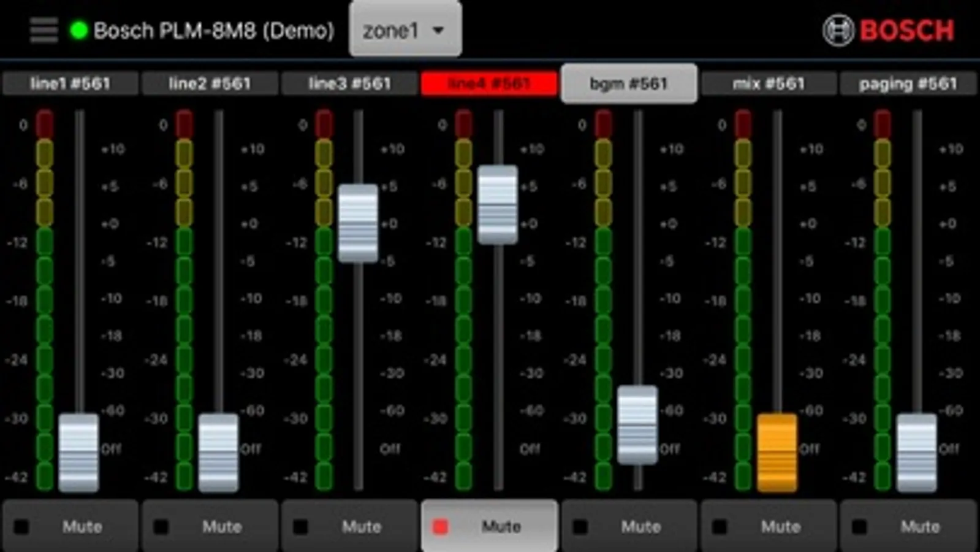This screenshot has width=980, height=552.
Task: Open the zone1 dropdown
Action: coord(405,29)
